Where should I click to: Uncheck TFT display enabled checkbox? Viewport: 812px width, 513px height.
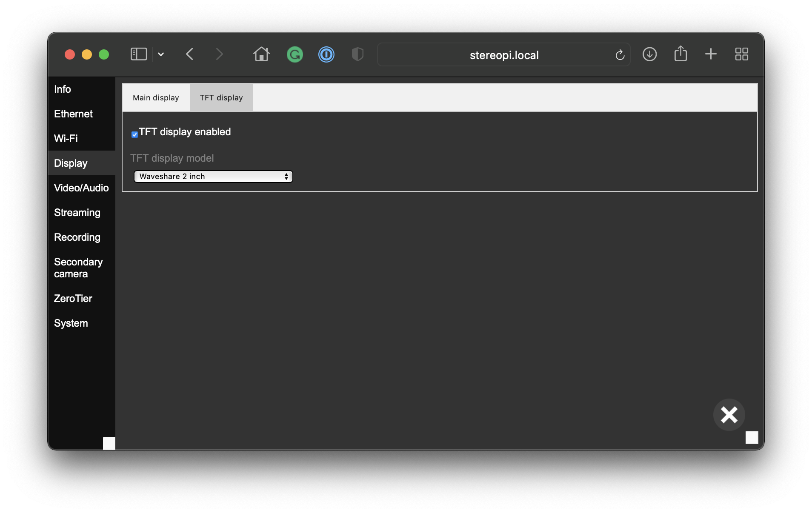(134, 134)
